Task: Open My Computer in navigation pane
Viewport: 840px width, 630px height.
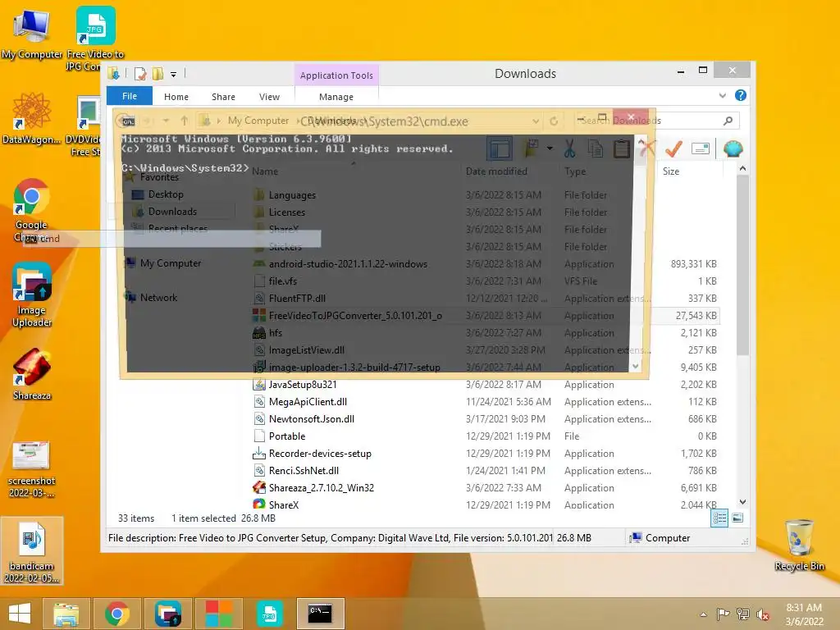Action: pyautogui.click(x=171, y=263)
